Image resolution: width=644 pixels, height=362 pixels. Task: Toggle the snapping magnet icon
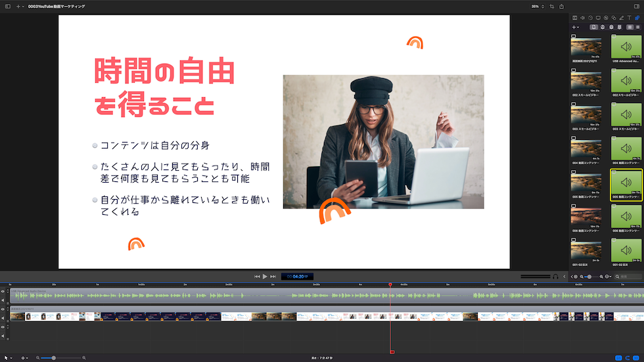pos(628,358)
